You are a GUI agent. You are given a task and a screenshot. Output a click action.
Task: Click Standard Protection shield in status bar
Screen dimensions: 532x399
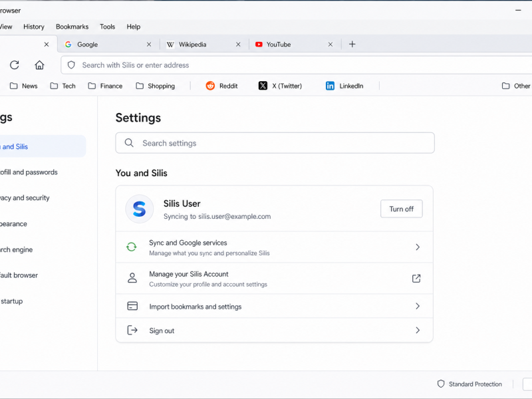441,384
